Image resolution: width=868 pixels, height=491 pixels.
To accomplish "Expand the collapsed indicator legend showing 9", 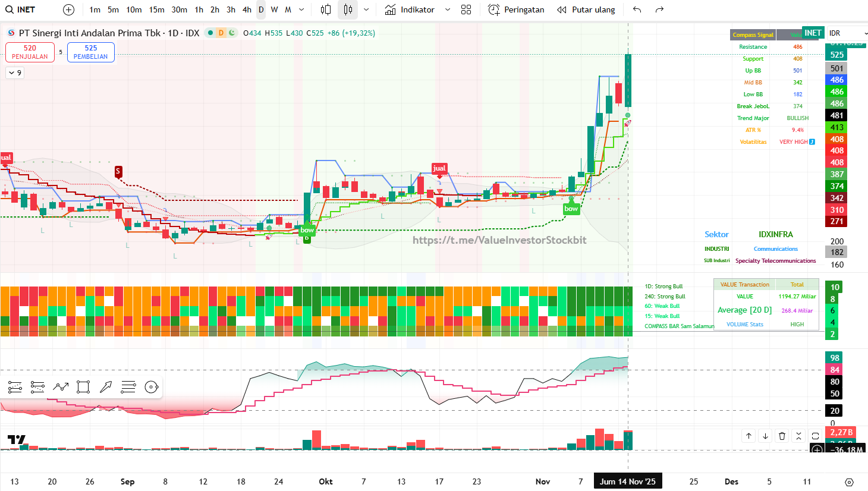I will coord(15,73).
